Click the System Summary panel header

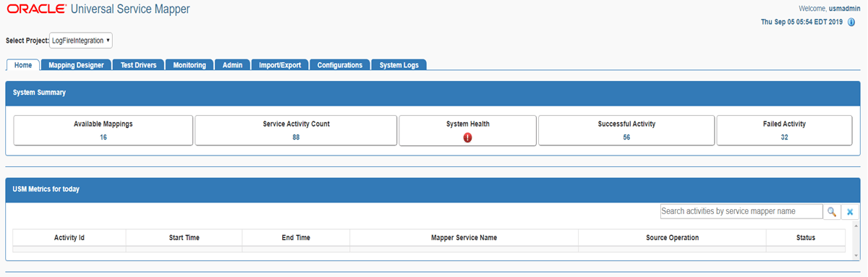[x=434, y=93]
